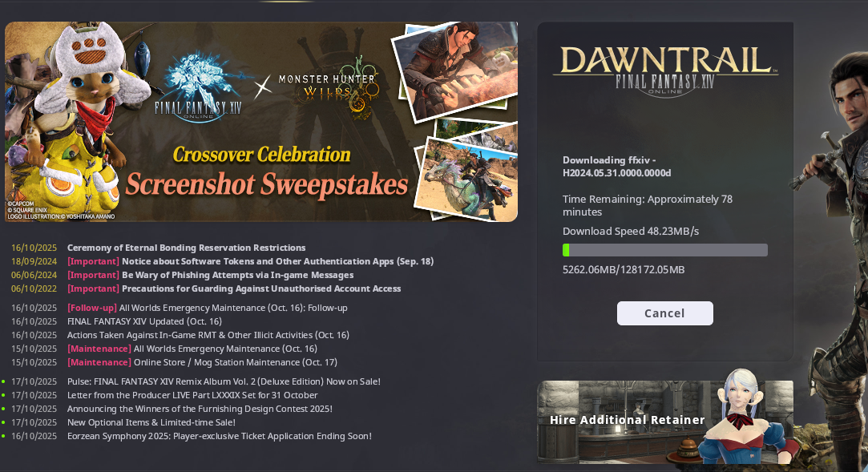Open the Hire Additional Retainer banner
868x472 pixels.
click(x=665, y=422)
